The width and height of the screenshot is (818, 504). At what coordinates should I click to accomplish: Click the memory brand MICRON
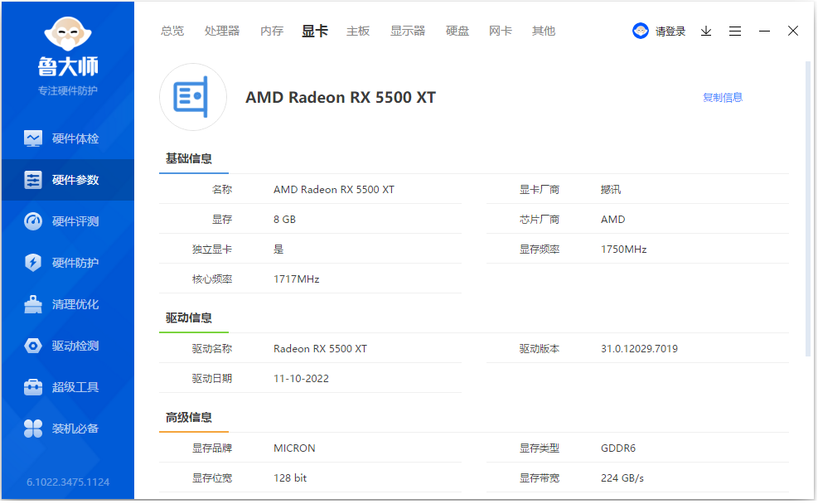pyautogui.click(x=294, y=448)
